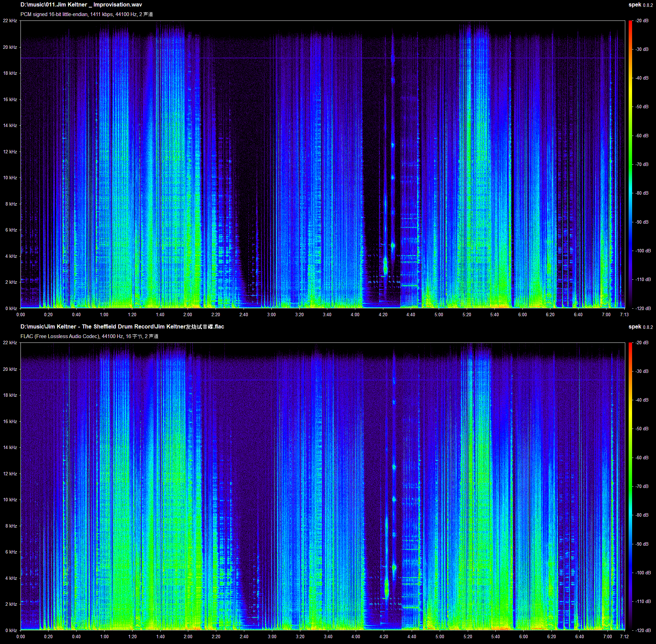Select the 20 kHz label on top spectrogram
The width and height of the screenshot is (656, 644).
pos(10,47)
